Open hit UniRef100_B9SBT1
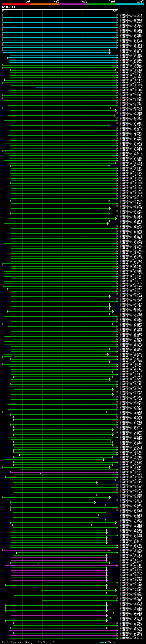The height and width of the screenshot is (644, 146). 131,17
